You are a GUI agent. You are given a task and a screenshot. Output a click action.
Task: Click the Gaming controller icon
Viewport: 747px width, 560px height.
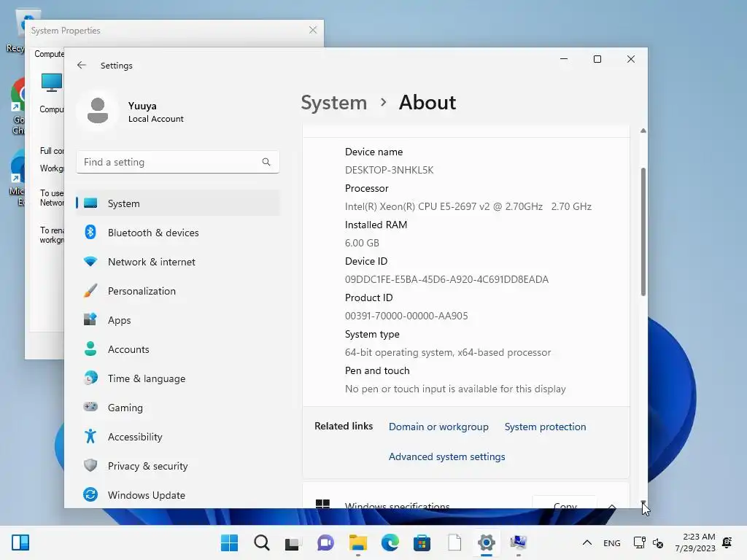coord(90,407)
